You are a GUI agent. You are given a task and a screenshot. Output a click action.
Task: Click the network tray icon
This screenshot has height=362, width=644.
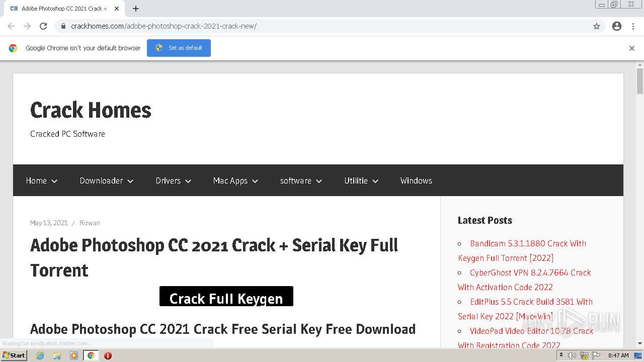(x=584, y=355)
